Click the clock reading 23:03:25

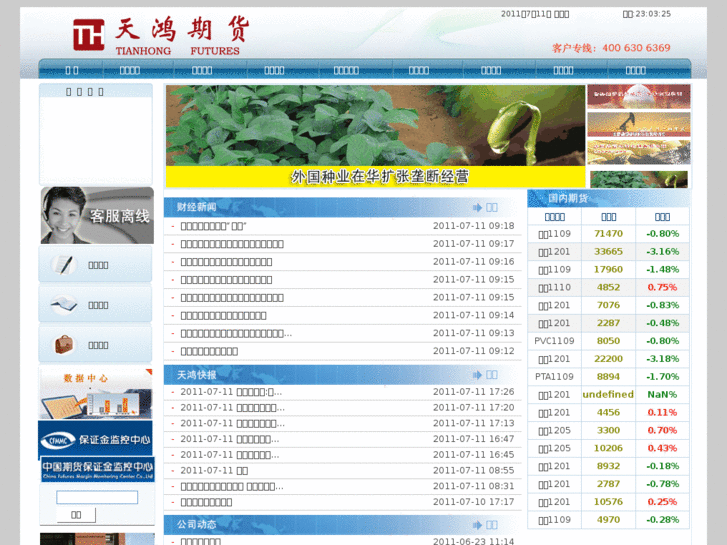coord(653,14)
